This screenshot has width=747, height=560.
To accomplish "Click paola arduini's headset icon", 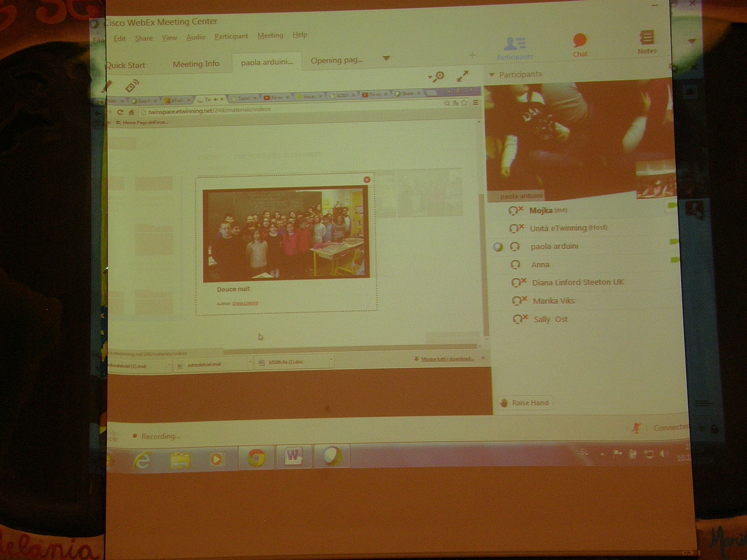I will (515, 246).
